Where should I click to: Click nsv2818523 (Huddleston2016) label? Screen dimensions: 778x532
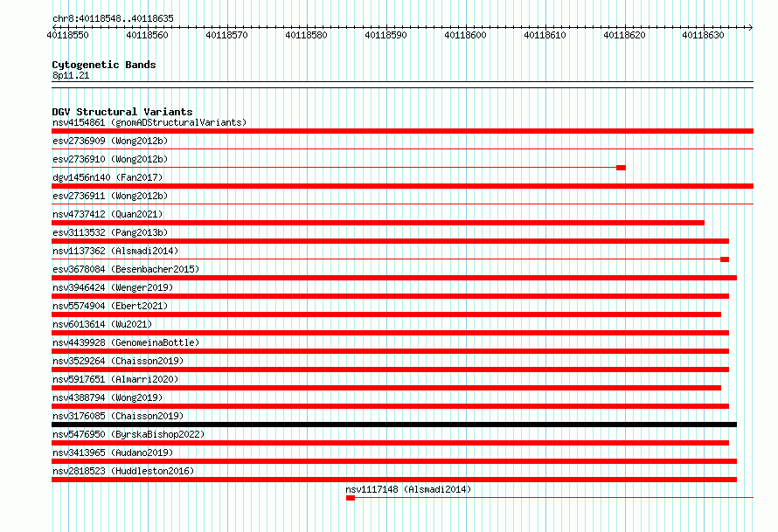[x=123, y=471]
